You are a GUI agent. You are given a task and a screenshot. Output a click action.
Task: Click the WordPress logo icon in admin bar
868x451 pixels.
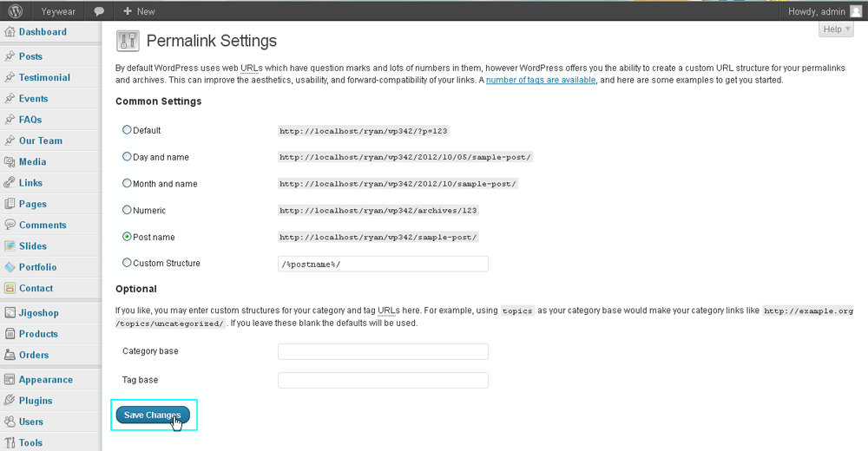tap(16, 11)
